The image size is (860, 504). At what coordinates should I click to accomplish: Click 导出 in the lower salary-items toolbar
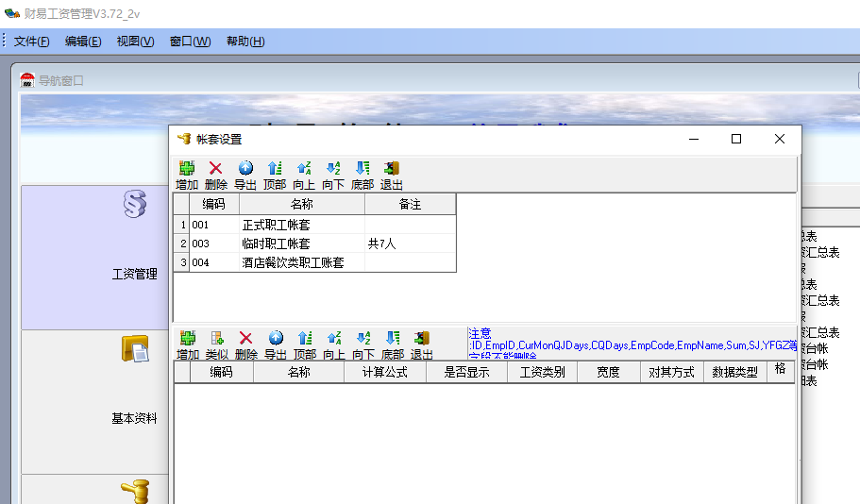(276, 345)
